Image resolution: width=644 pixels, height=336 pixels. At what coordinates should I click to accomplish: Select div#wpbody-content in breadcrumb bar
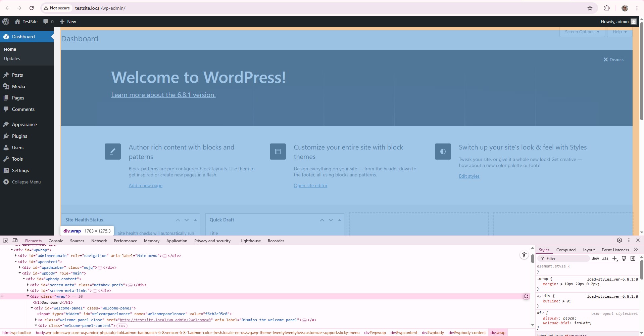(467, 333)
